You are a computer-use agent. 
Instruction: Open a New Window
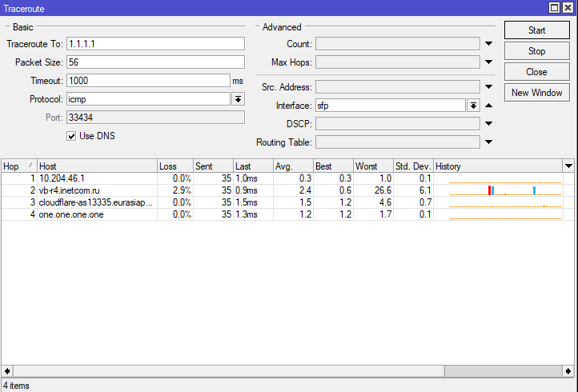536,93
